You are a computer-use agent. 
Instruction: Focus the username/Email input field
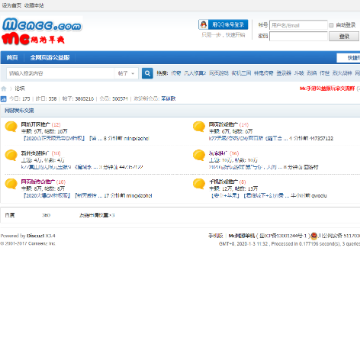[298, 25]
